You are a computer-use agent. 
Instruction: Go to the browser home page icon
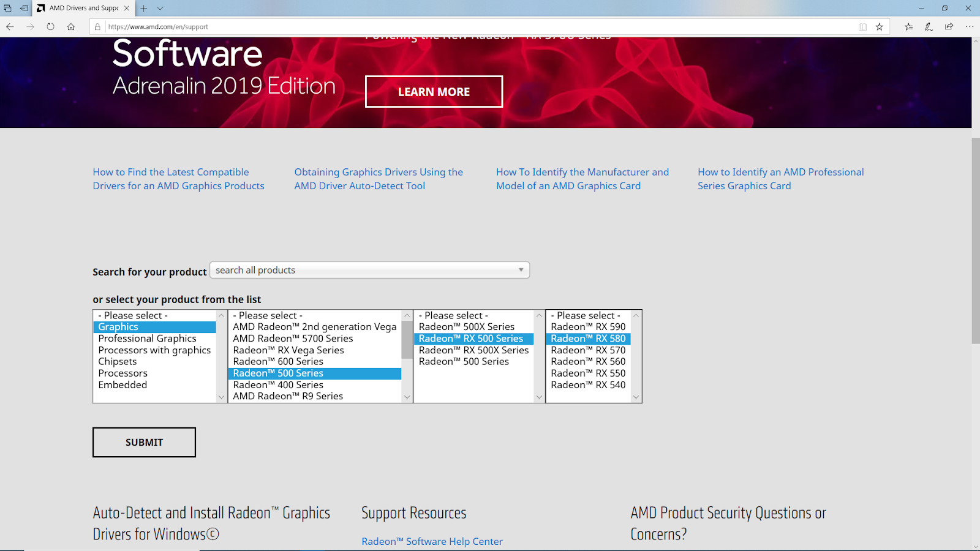(71, 27)
